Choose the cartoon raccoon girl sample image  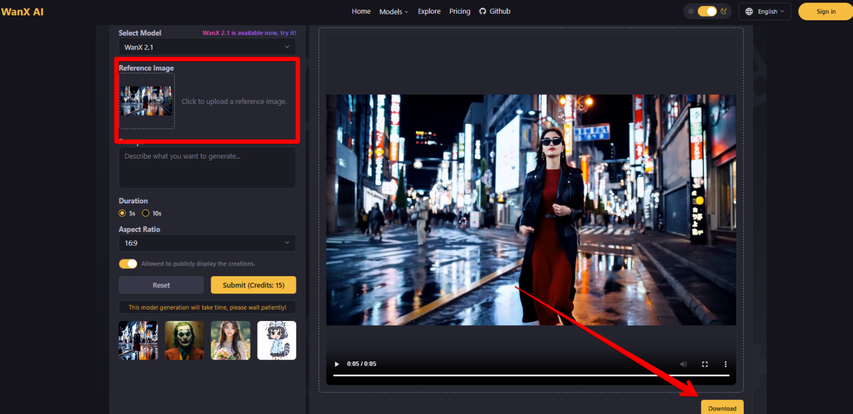pos(276,340)
